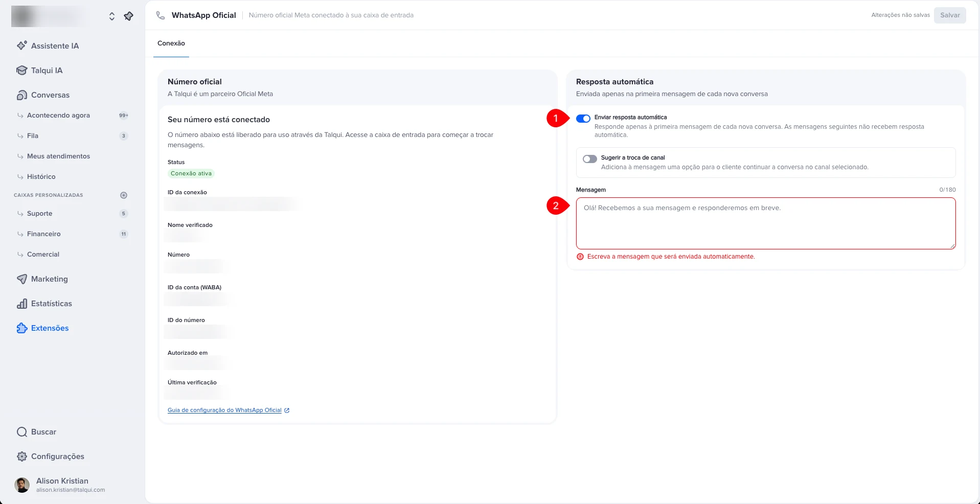
Task: Click the Seu número está conectado heading
Action: pyautogui.click(x=219, y=120)
